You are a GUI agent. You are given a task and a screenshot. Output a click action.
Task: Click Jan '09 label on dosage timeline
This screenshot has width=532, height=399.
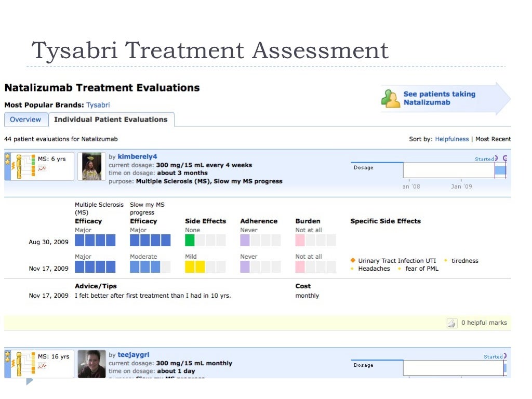(461, 187)
